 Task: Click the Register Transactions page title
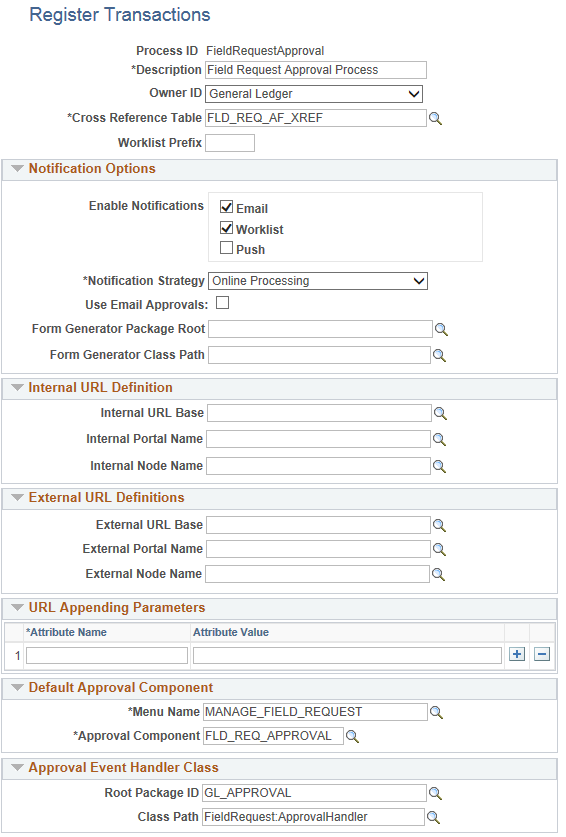click(x=120, y=15)
